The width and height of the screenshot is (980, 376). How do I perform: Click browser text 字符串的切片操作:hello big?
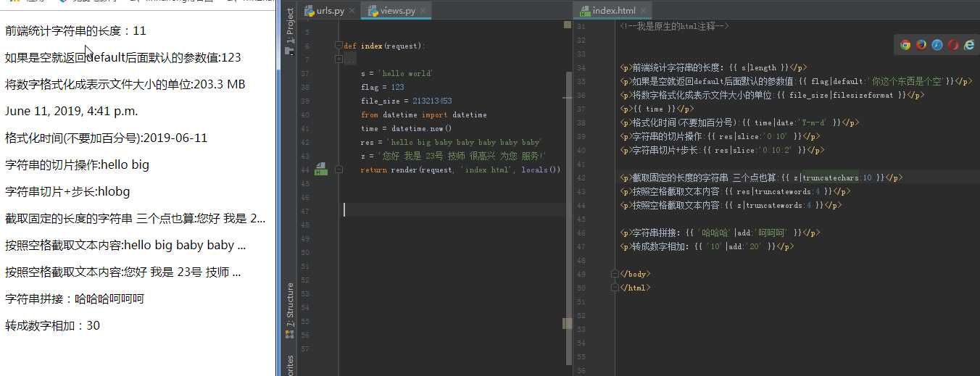click(77, 164)
